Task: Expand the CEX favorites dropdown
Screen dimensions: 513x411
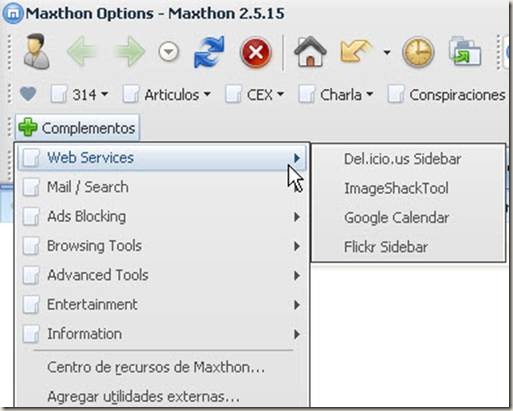Action: [x=255, y=95]
